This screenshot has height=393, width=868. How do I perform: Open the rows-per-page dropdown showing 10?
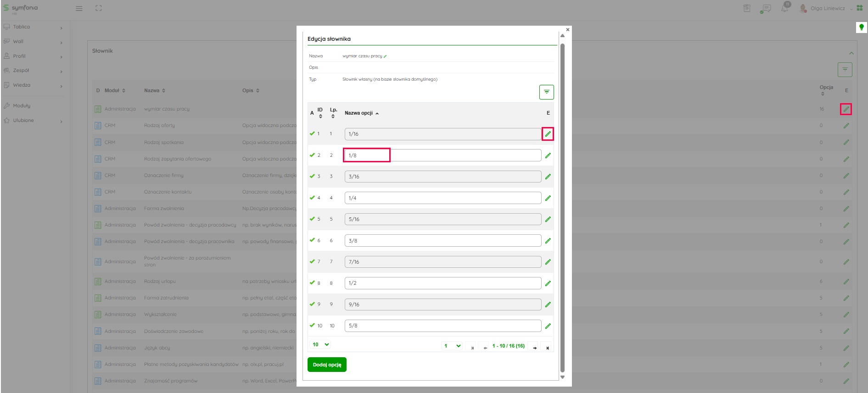(321, 344)
